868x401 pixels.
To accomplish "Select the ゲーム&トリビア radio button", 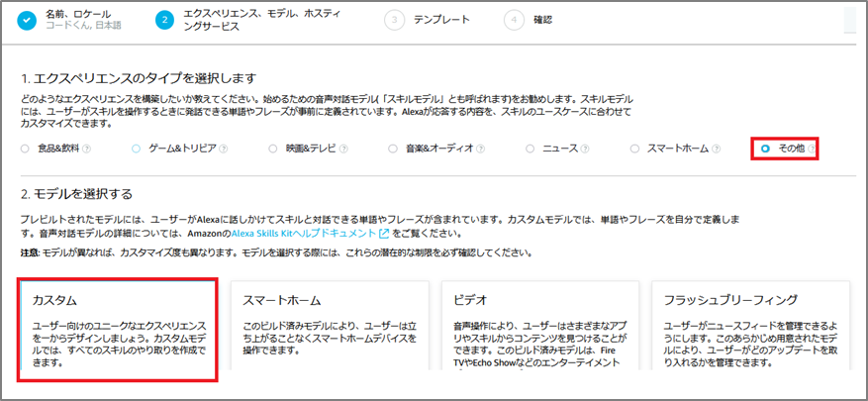I will click(x=137, y=149).
